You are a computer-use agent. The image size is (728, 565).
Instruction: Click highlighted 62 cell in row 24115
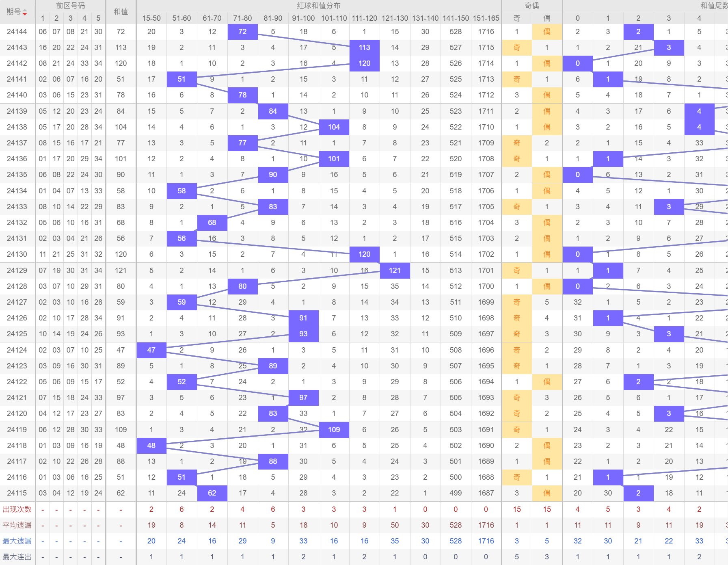point(212,493)
